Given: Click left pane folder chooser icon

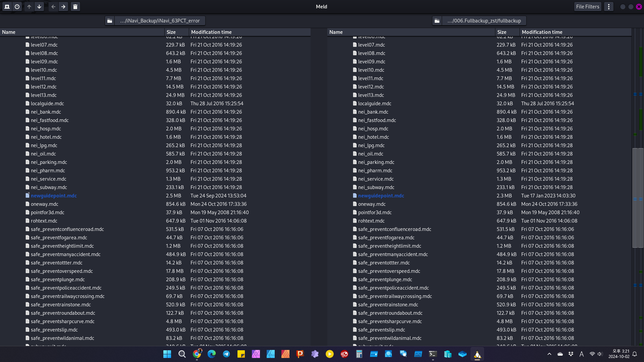Looking at the screenshot, I should [110, 21].
